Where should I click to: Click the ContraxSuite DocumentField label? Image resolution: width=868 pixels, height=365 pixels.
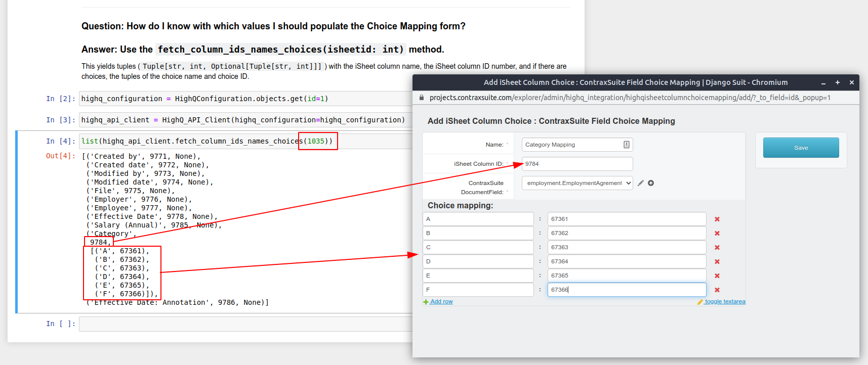[482, 188]
